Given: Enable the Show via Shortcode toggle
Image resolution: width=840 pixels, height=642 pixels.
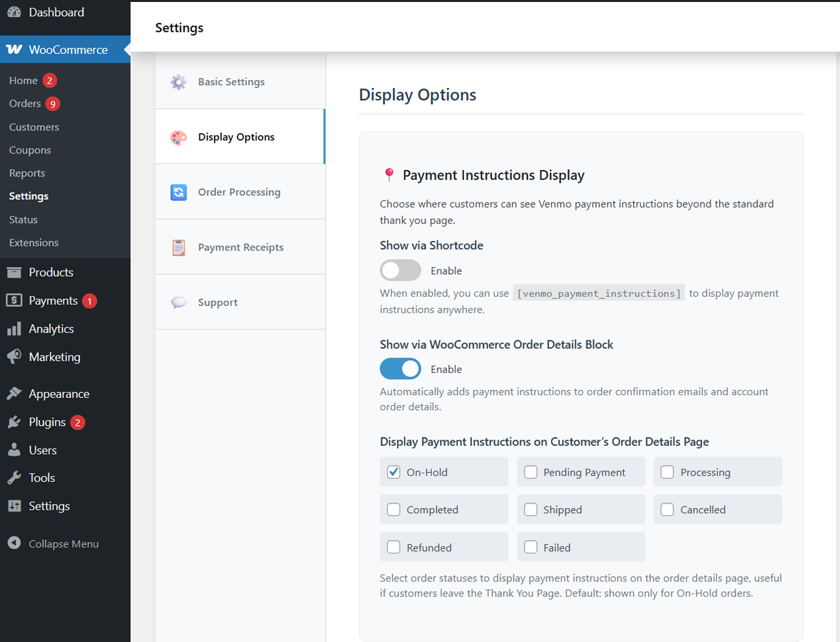Looking at the screenshot, I should click(x=400, y=270).
